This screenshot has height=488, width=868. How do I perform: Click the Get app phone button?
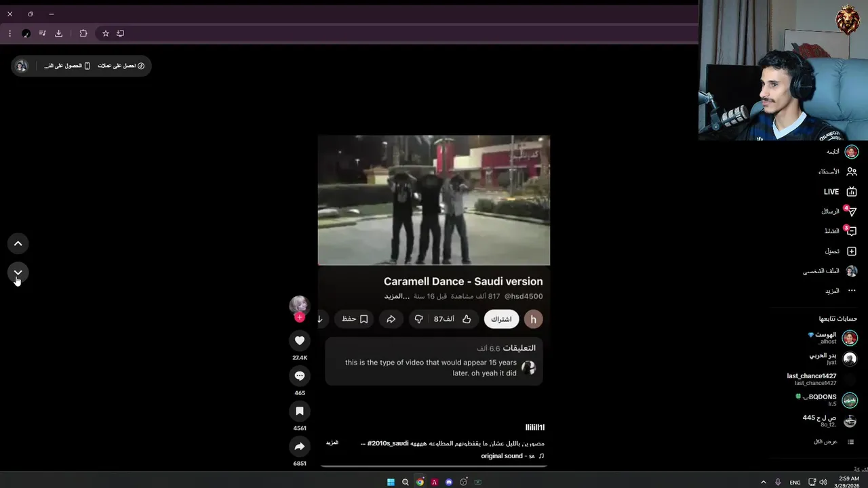point(67,66)
